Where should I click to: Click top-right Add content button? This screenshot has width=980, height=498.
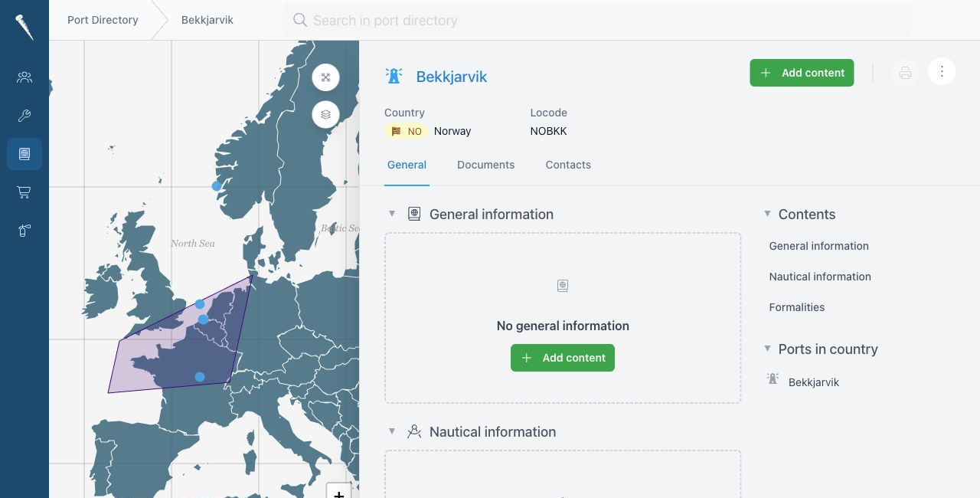click(802, 73)
